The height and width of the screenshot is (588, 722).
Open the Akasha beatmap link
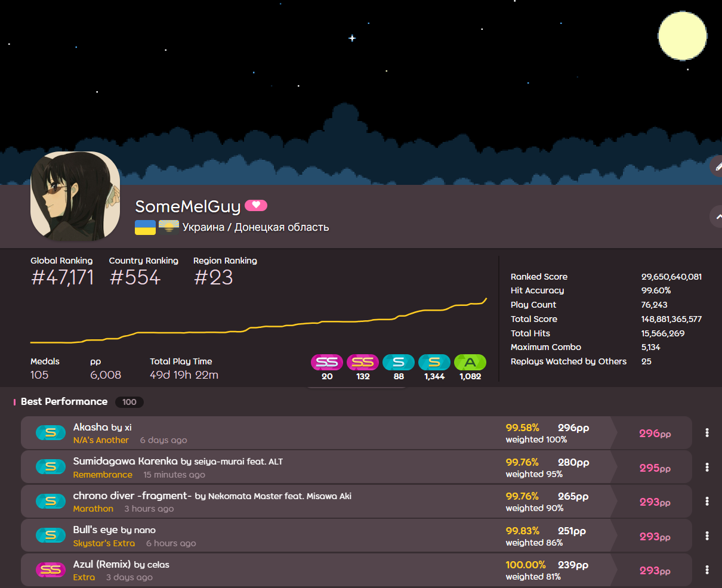coord(91,427)
